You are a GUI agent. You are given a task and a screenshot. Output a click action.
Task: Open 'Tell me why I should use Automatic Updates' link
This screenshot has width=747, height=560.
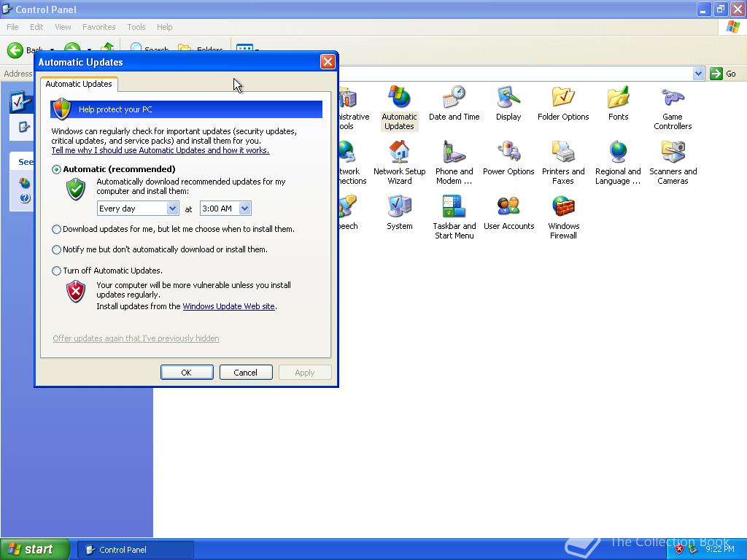coord(160,150)
